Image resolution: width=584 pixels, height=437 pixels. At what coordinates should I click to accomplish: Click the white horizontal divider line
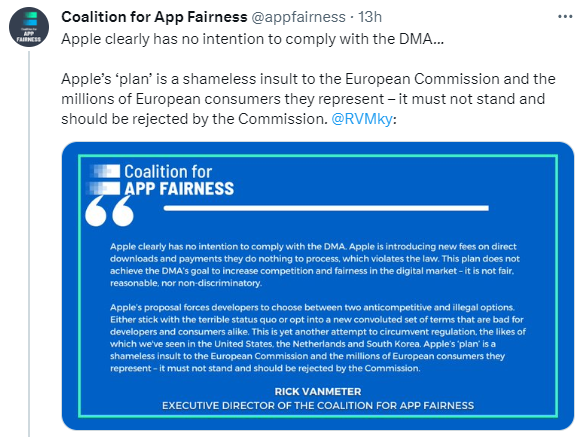(x=326, y=208)
